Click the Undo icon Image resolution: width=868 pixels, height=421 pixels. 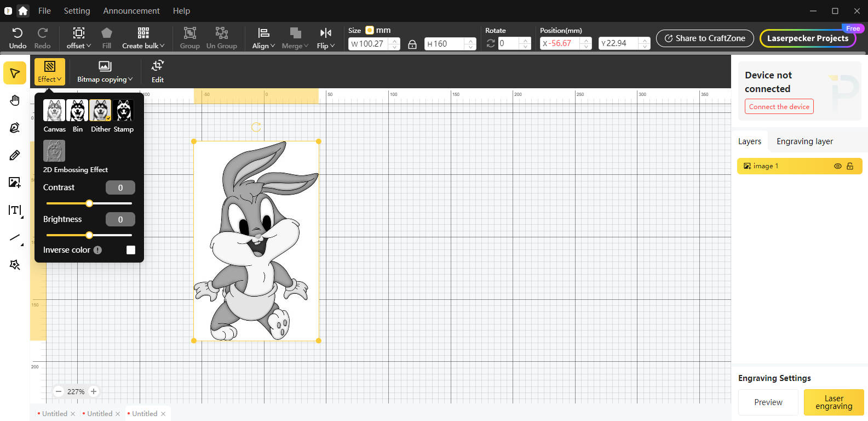(18, 33)
